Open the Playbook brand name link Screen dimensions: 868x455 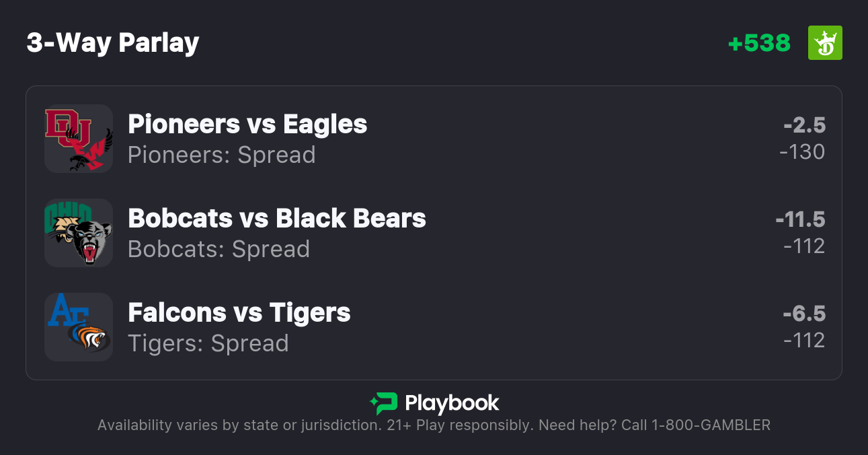pyautogui.click(x=452, y=403)
